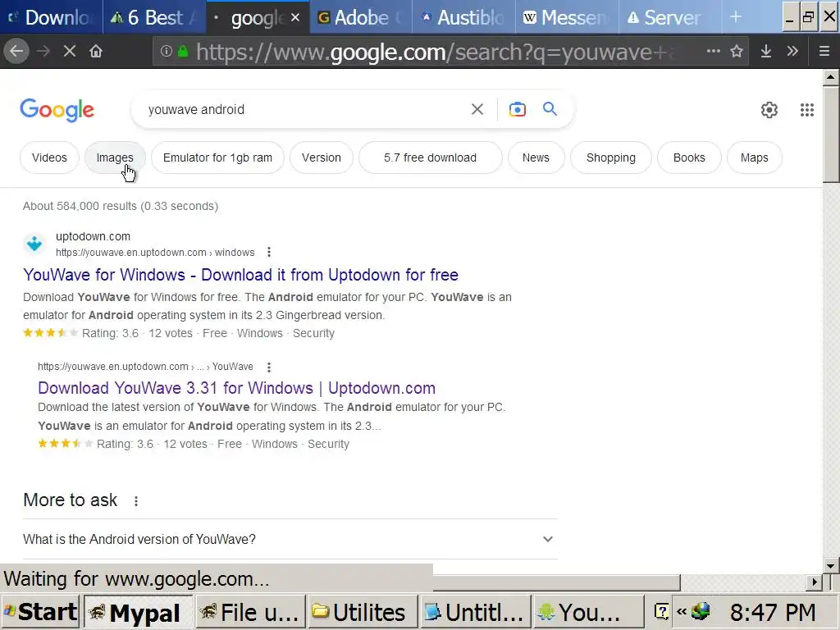
Task: Click the browser address bar URL
Action: pos(435,52)
